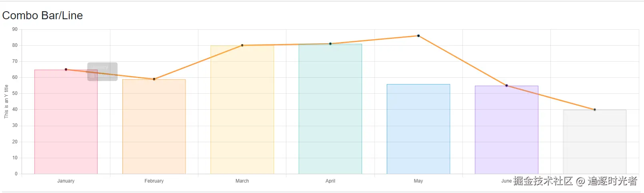Click the yellow March bar
644x193 pixels.
point(242,112)
